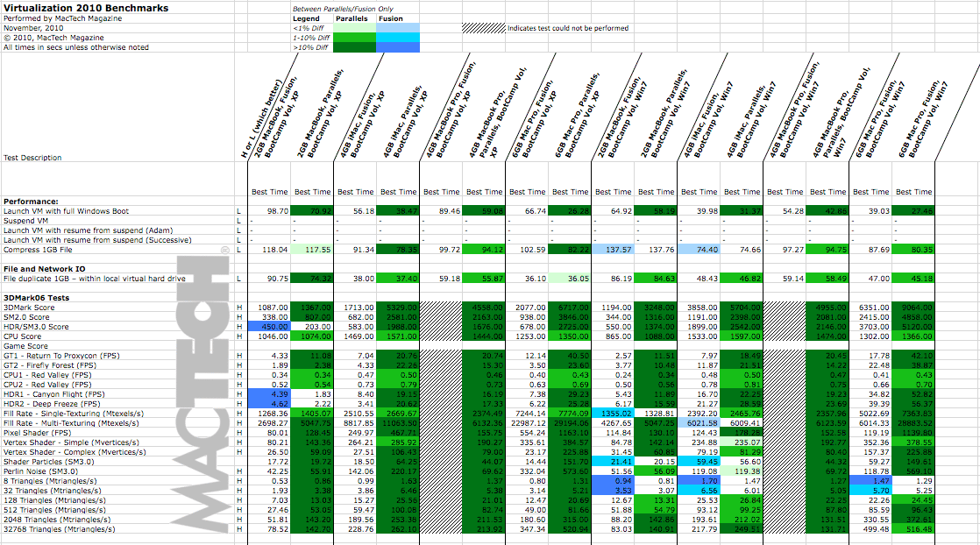
Task: Click the Fusion legend column header
Action: 390,18
